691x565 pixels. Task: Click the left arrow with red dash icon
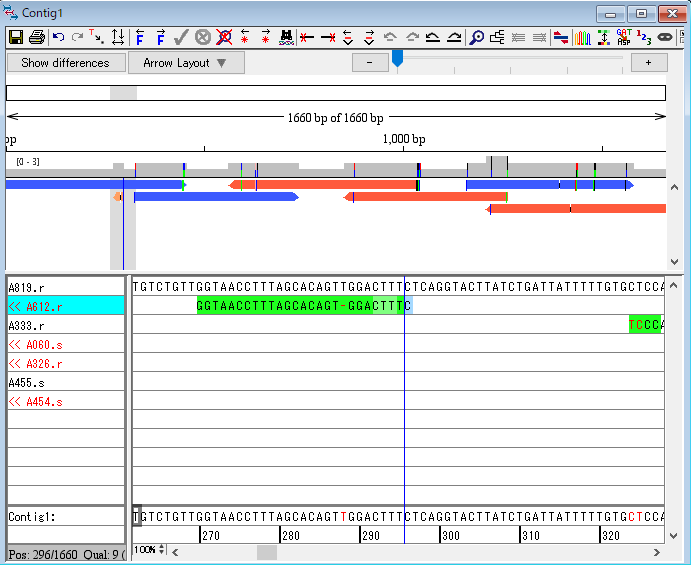pos(348,37)
